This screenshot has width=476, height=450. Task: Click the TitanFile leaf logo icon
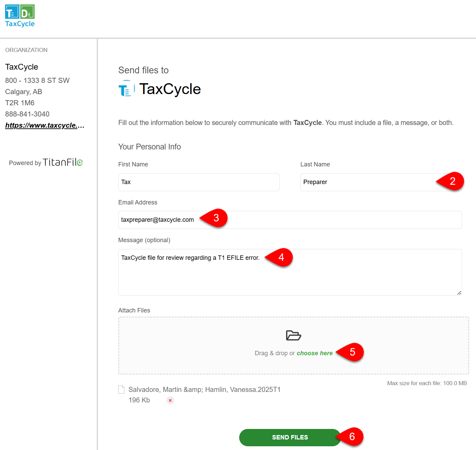tap(81, 162)
